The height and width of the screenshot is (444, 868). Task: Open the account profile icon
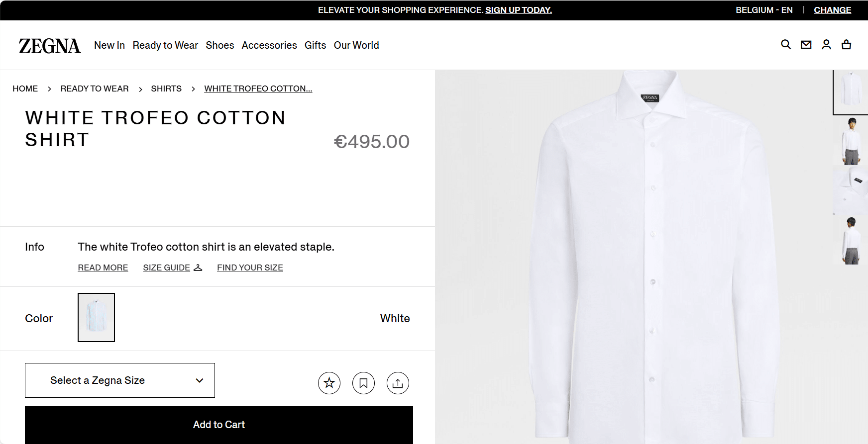pyautogui.click(x=826, y=45)
